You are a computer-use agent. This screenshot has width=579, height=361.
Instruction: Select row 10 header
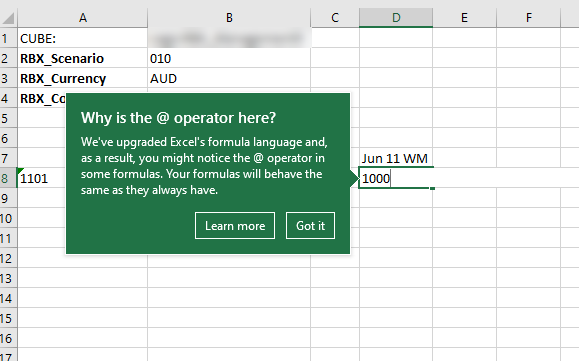[8, 218]
